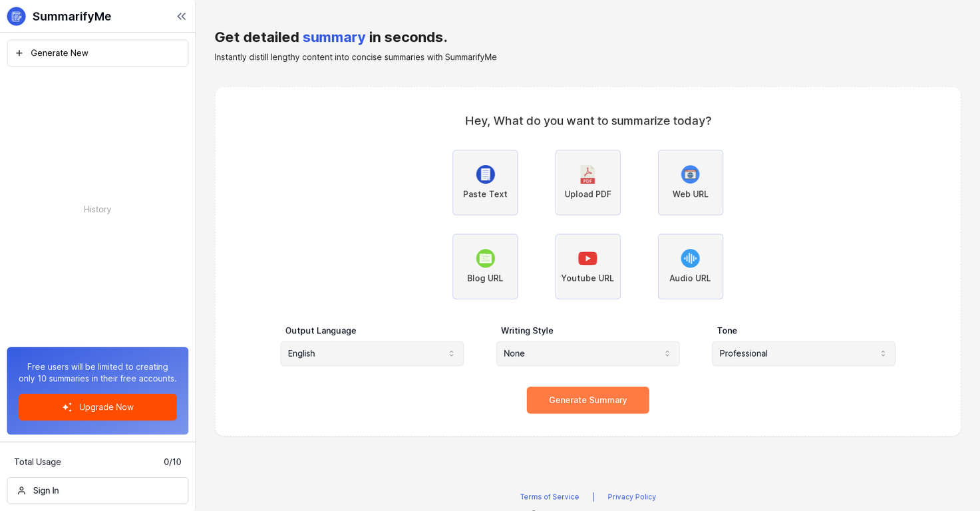Collapse the sidebar with double chevron
The height and width of the screenshot is (511, 980).
[x=181, y=17]
